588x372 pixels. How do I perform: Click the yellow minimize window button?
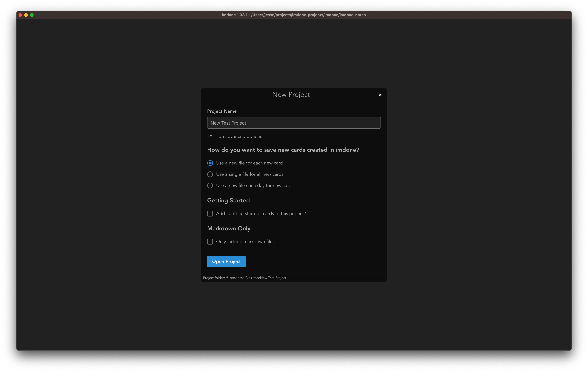[x=26, y=15]
